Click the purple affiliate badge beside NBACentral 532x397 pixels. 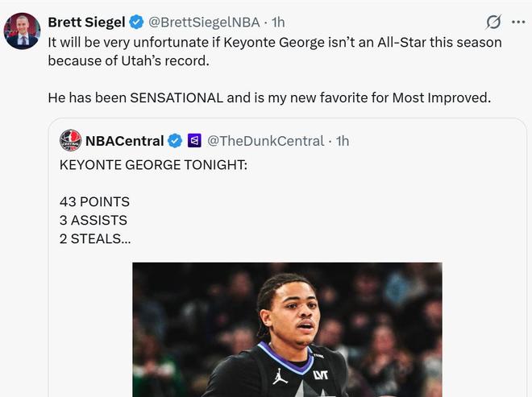tap(194, 141)
